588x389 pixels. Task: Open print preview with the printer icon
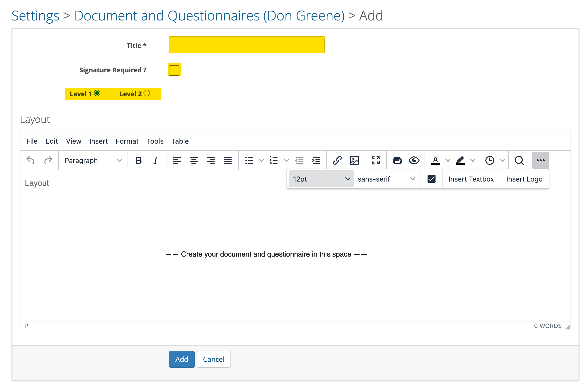[x=397, y=160]
